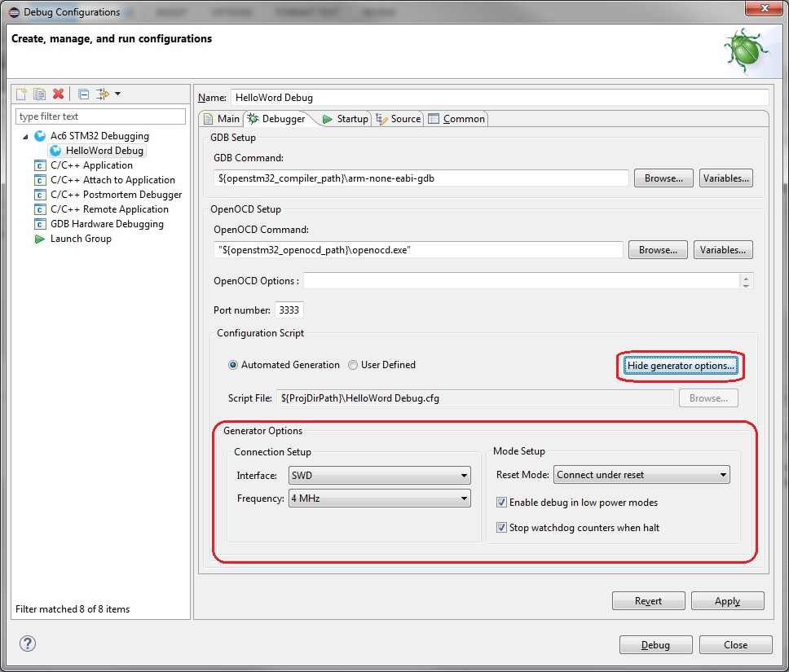Click the Port number input field
The image size is (789, 672).
[289, 310]
